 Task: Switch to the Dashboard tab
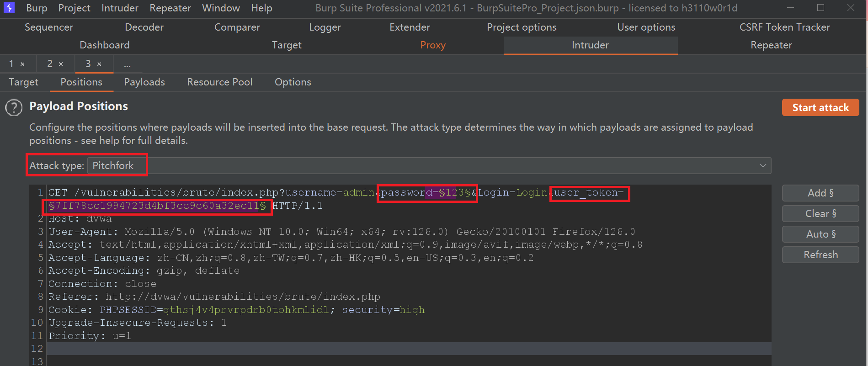pos(105,45)
